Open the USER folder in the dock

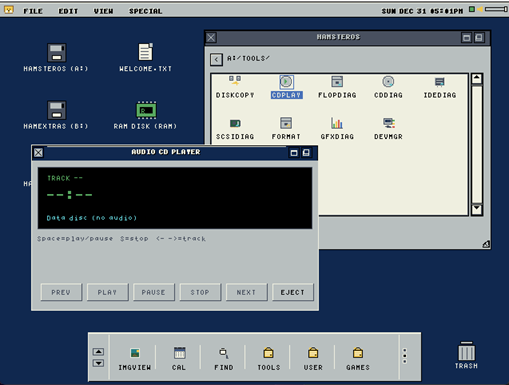[x=313, y=359]
